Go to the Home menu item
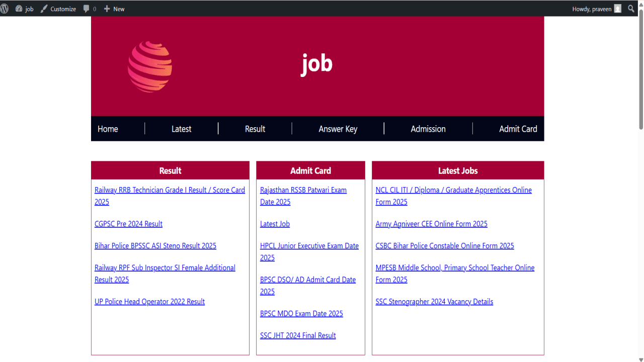 (108, 129)
